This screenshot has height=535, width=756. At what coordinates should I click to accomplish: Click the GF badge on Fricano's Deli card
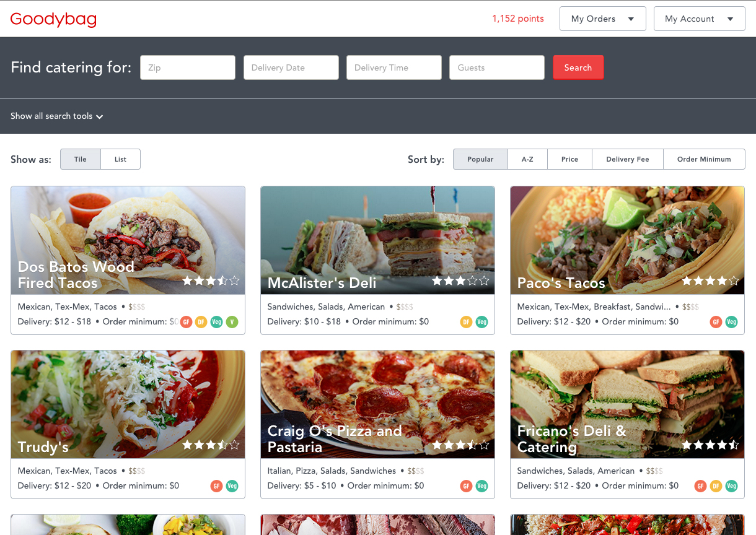(700, 486)
